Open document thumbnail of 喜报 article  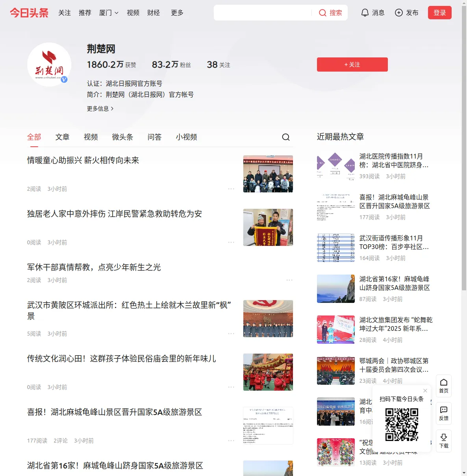268,426
